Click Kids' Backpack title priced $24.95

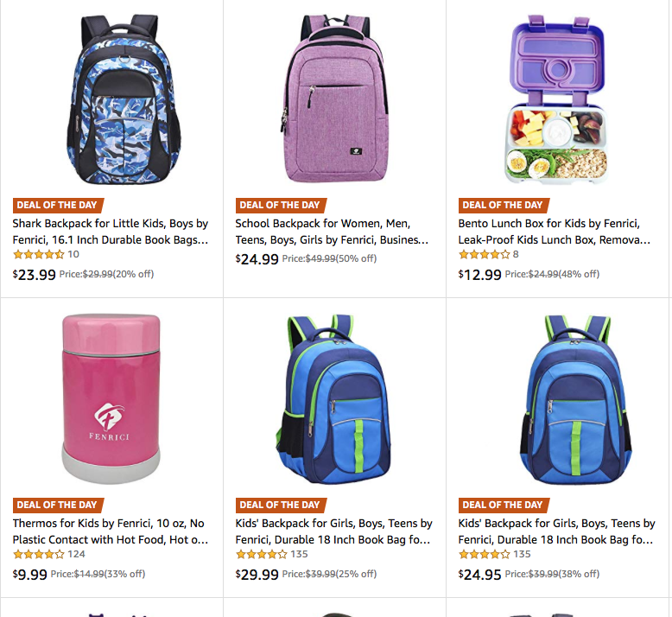(557, 531)
